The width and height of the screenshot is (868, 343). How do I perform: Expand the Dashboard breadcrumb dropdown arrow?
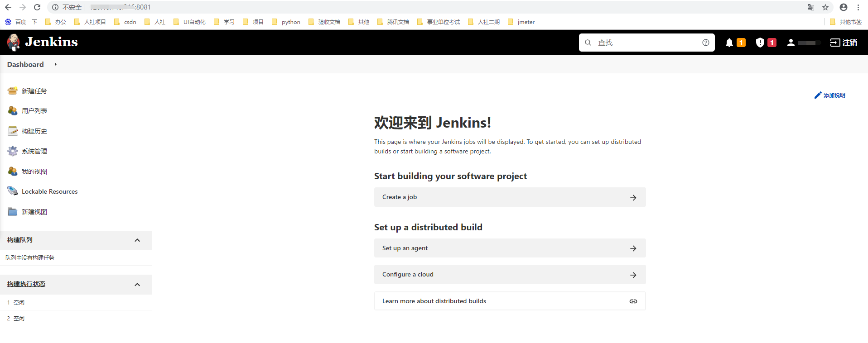pos(55,64)
